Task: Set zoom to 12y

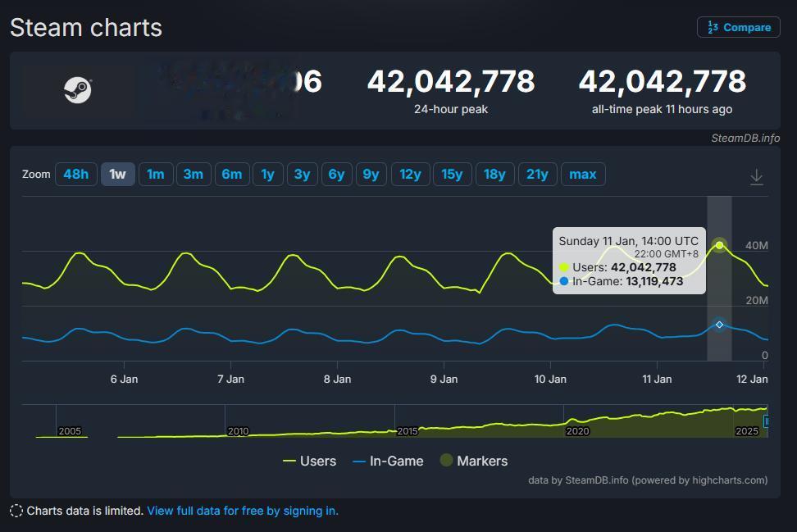Action: click(x=411, y=175)
